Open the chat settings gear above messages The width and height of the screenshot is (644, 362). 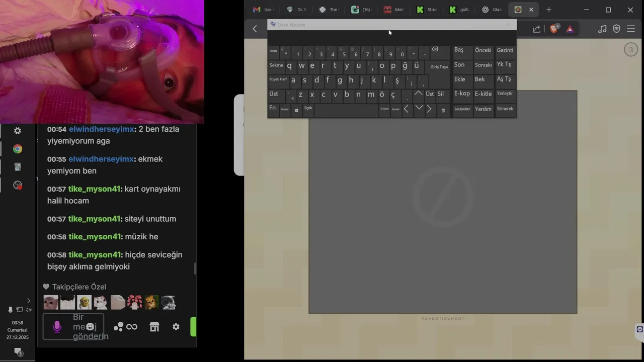tap(18, 131)
